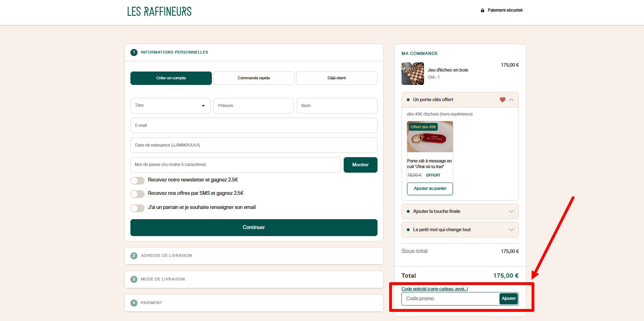Enable SMS offers toggle

(x=137, y=194)
